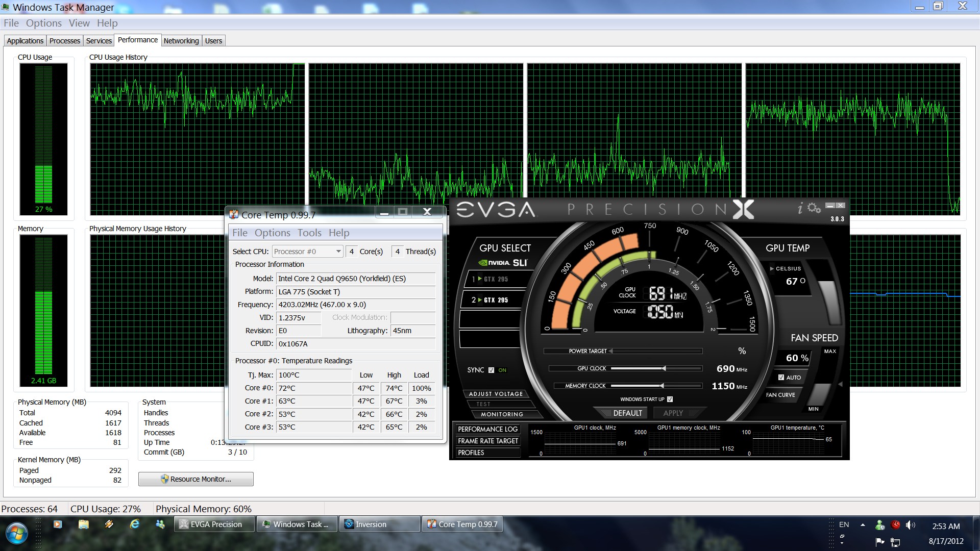This screenshot has width=980, height=551.
Task: Click the GPU CLOCK slider handle
Action: pos(664,368)
